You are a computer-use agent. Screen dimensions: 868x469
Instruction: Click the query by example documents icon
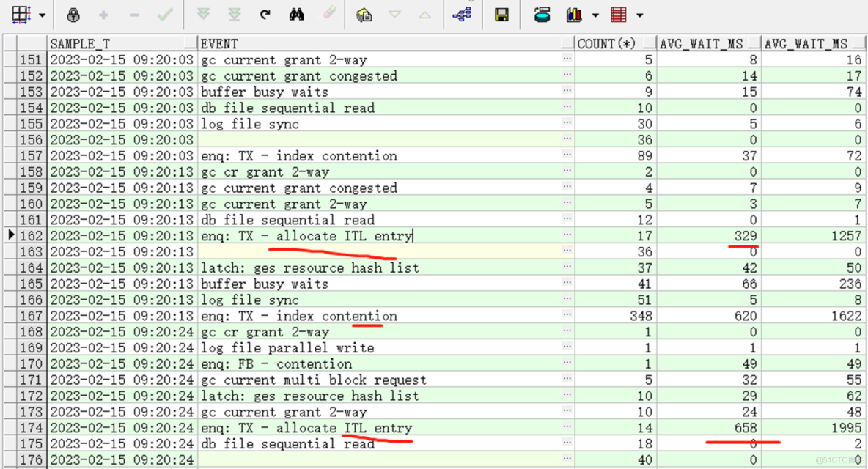pyautogui.click(x=364, y=15)
